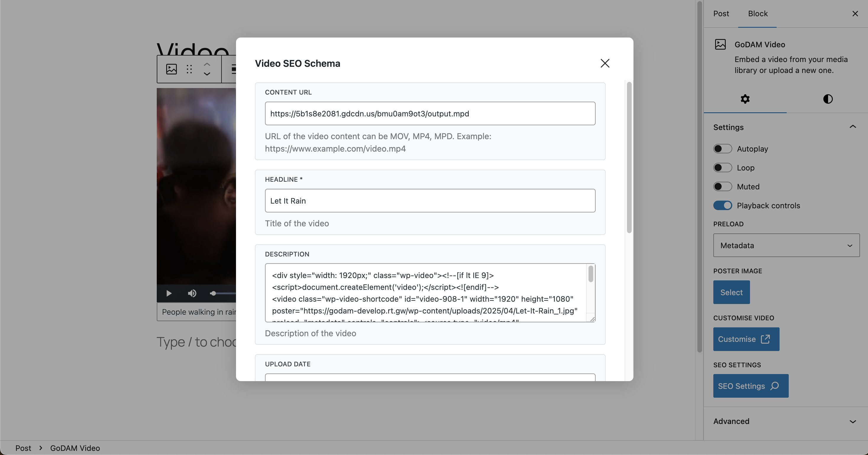Image resolution: width=868 pixels, height=455 pixels.
Task: Click the drag handle dots in block toolbar
Action: coord(189,69)
